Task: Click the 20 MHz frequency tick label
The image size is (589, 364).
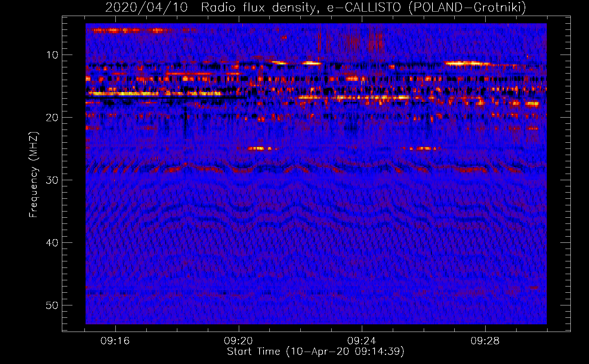Action: 52,118
